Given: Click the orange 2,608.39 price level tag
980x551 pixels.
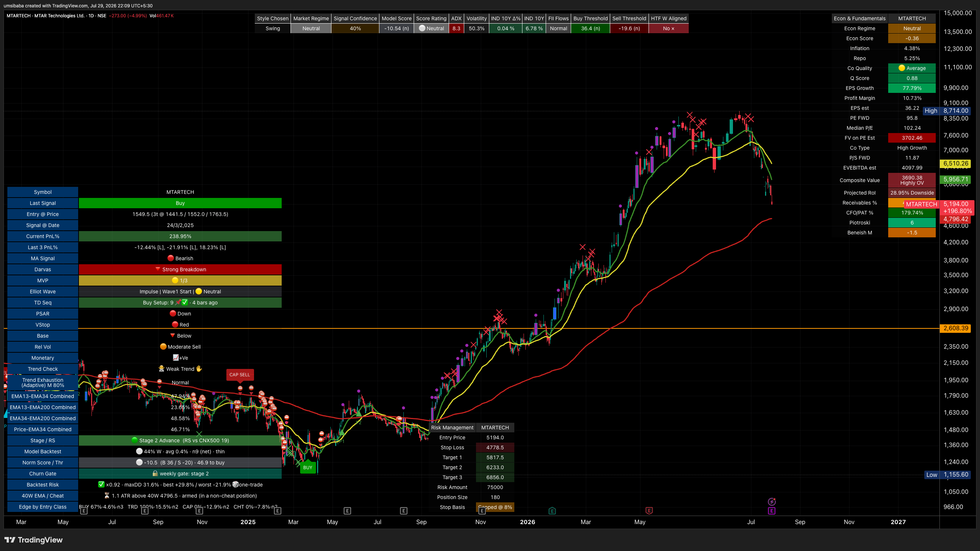Looking at the screenshot, I should [955, 328].
